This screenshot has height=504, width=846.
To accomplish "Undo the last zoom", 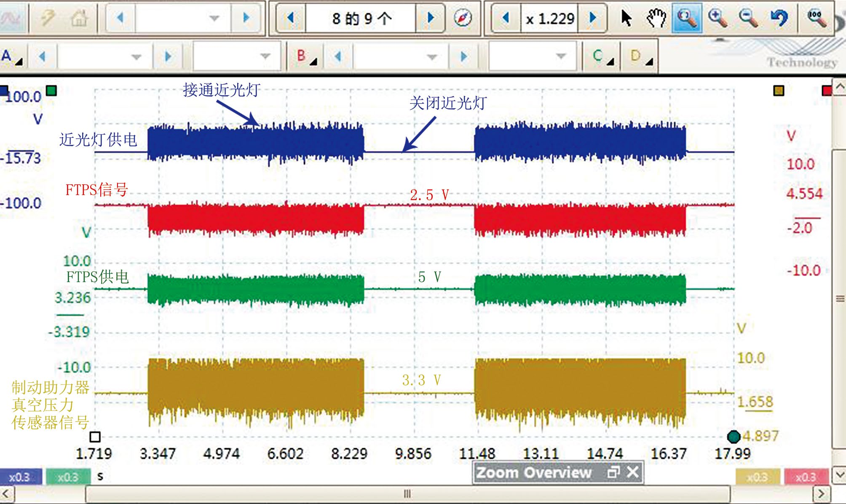I will [779, 18].
